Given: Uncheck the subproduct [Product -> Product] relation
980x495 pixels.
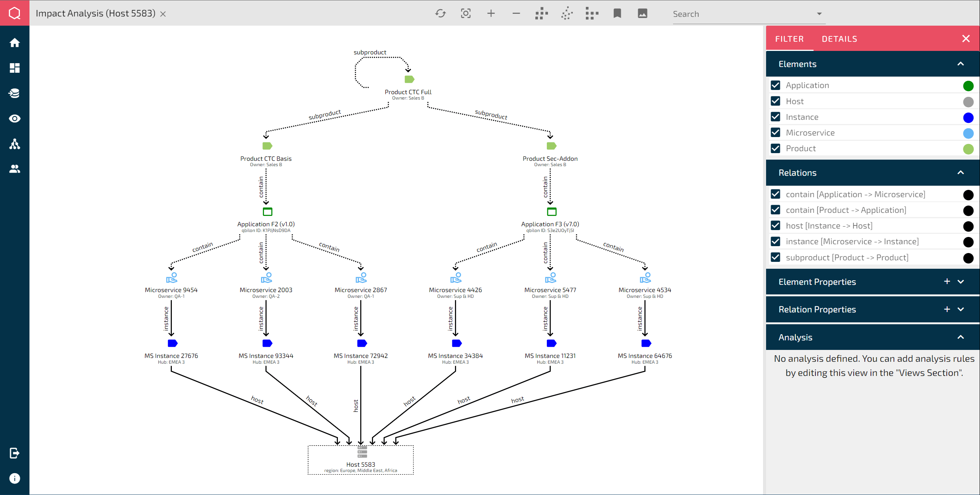Looking at the screenshot, I should pyautogui.click(x=776, y=257).
